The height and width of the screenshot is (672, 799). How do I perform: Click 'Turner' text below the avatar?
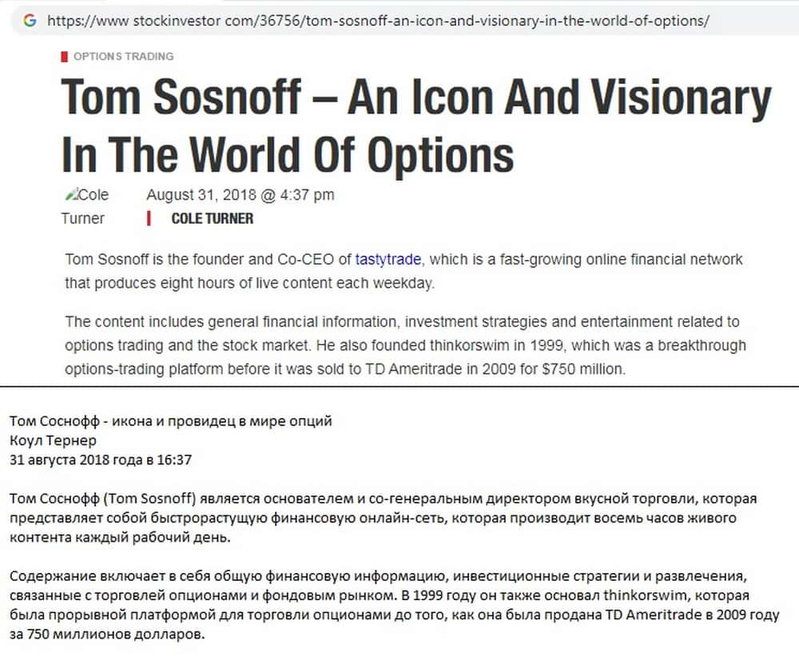(83, 218)
